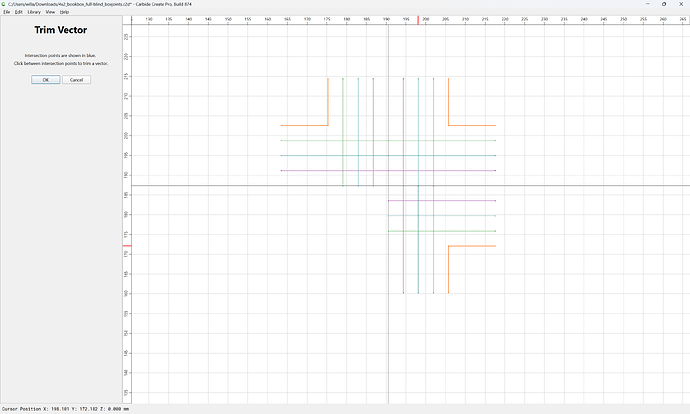Click the 150 label on the horizontal ruler
The image size is (690, 414).
point(228,19)
